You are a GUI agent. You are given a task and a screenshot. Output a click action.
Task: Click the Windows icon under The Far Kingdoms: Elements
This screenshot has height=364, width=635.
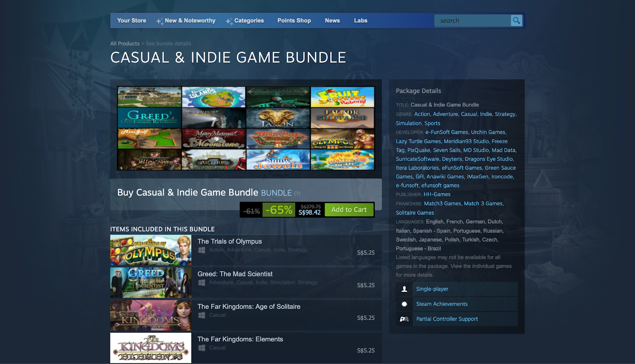point(202,347)
